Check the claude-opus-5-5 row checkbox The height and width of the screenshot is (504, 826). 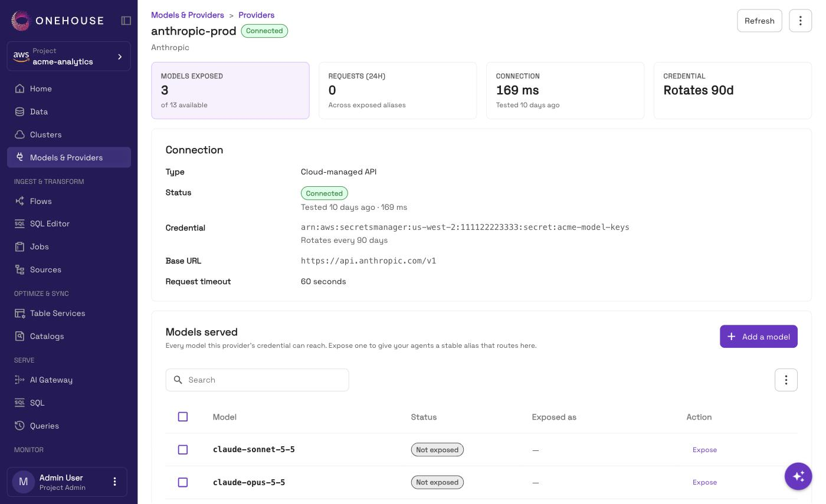coord(183,482)
